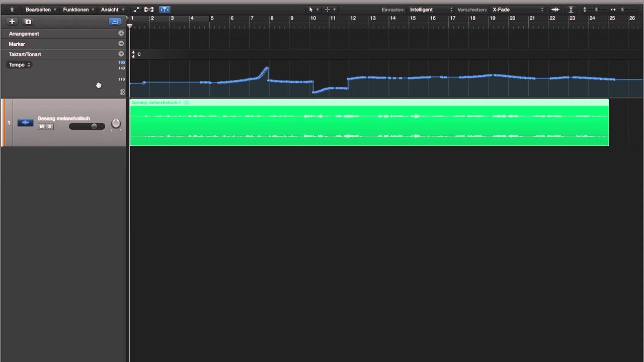Open the Einrasten Intelligent dropdown
The image size is (644, 362).
click(431, 10)
